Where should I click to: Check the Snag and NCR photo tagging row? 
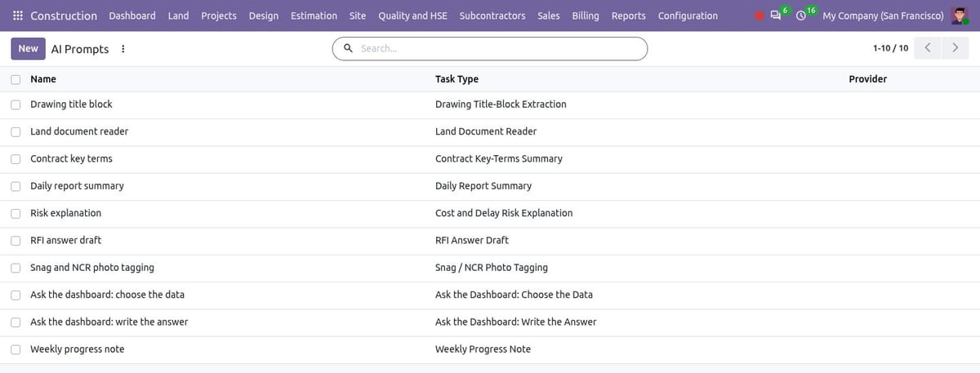(16, 268)
